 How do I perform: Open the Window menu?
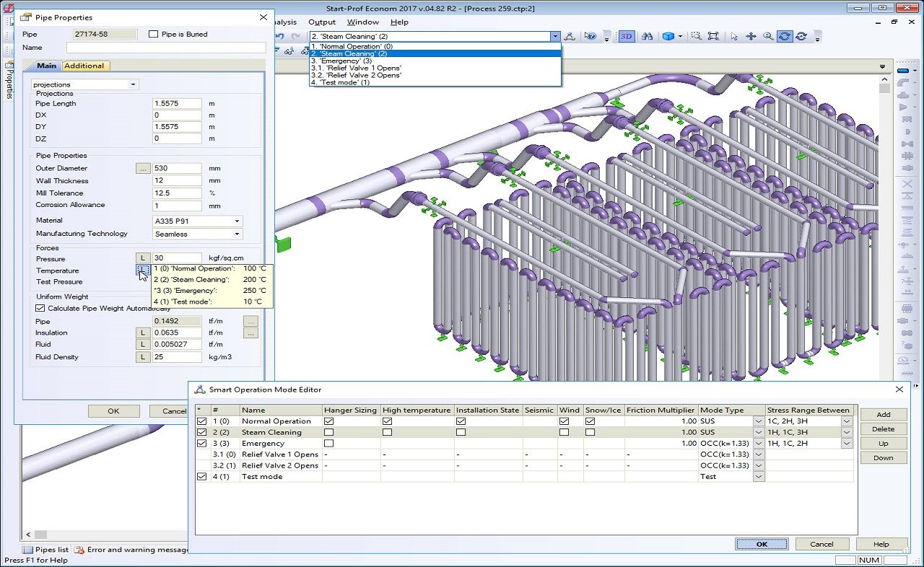click(362, 22)
